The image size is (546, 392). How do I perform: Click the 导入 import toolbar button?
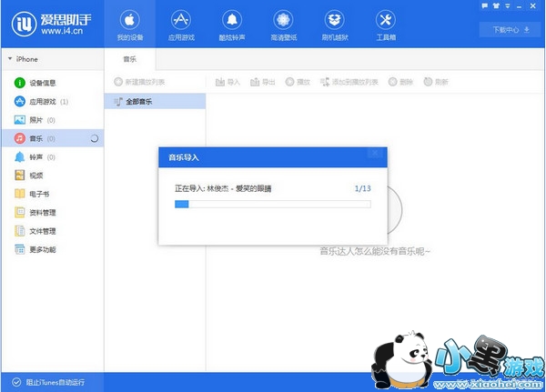click(227, 82)
